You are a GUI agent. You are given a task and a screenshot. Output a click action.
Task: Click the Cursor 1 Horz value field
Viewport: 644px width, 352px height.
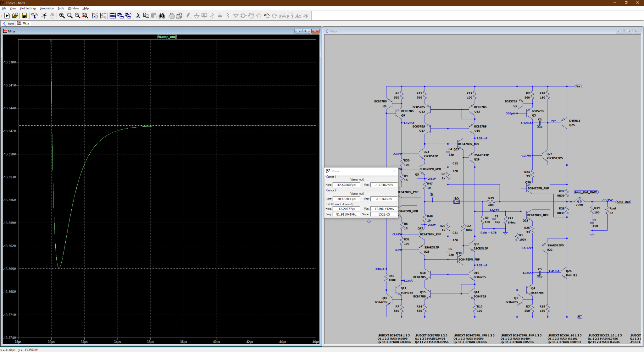pyautogui.click(x=346, y=185)
